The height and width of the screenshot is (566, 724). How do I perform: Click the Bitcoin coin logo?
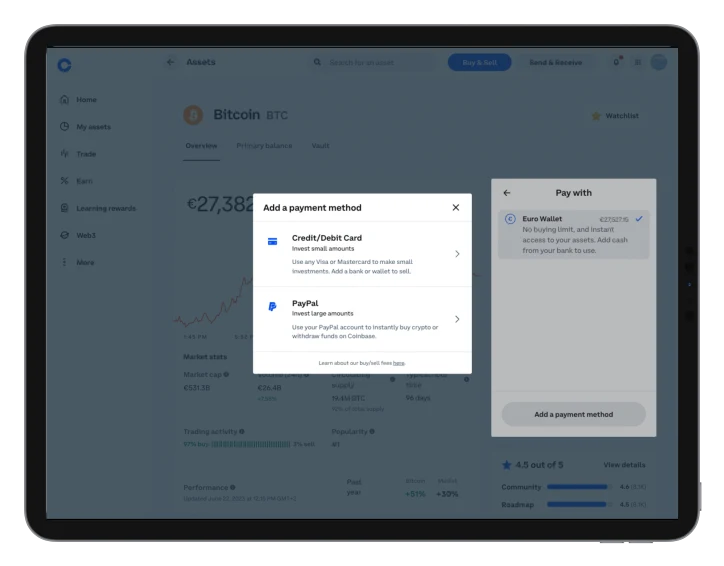coord(193,115)
